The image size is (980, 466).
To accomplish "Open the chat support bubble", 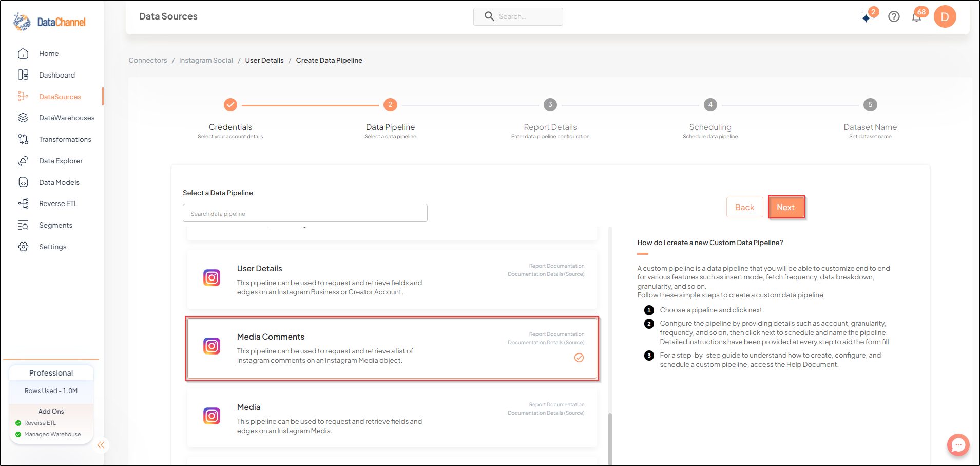I will [x=958, y=445].
